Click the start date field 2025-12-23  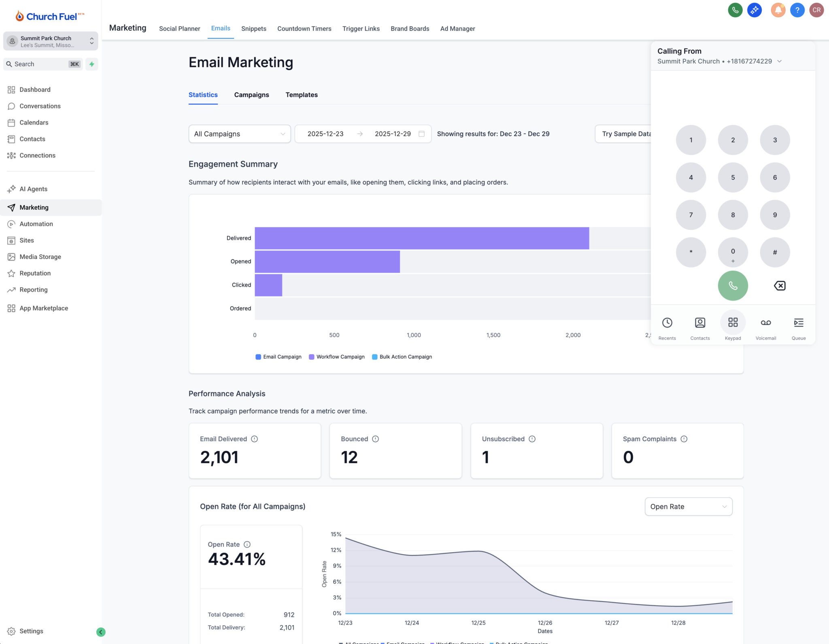[x=325, y=134]
